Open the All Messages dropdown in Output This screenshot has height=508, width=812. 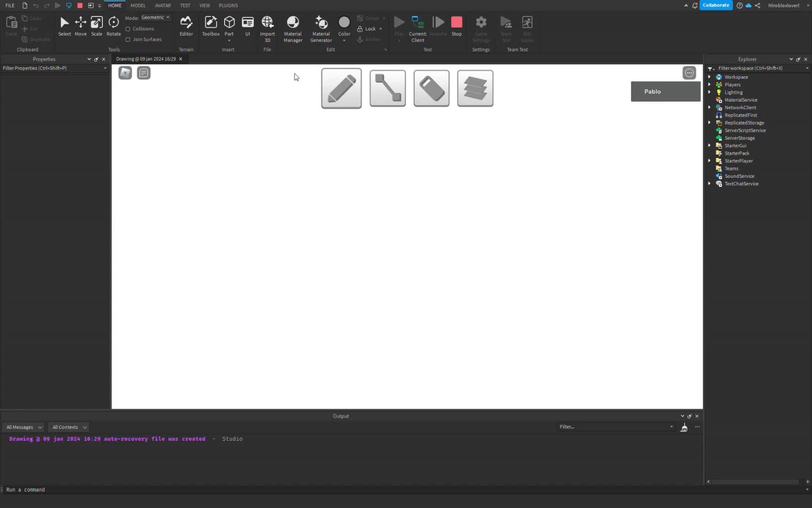click(x=23, y=427)
